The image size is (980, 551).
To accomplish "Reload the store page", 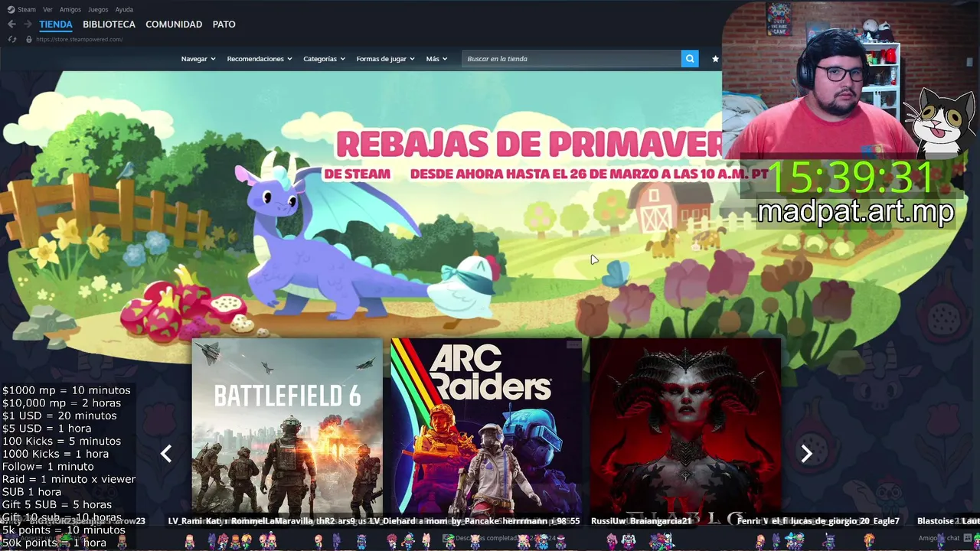I will [11, 39].
